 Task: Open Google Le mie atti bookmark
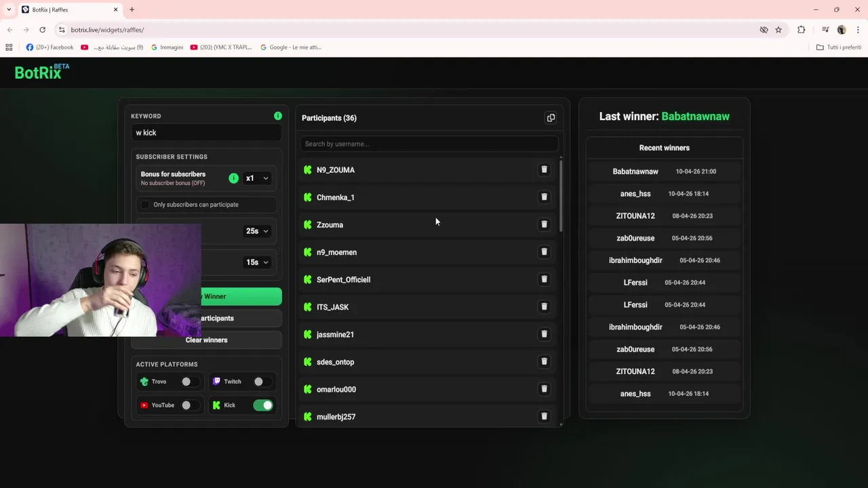point(291,47)
